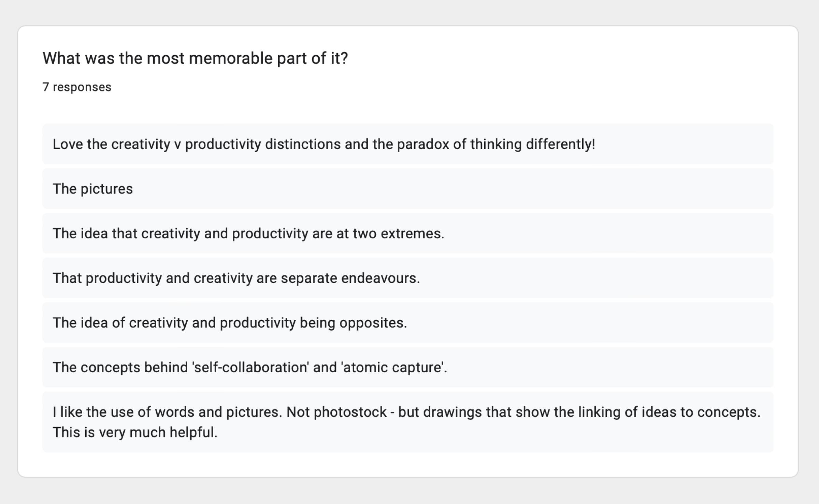Click the 'This is very much helpful' line

pyautogui.click(x=135, y=432)
